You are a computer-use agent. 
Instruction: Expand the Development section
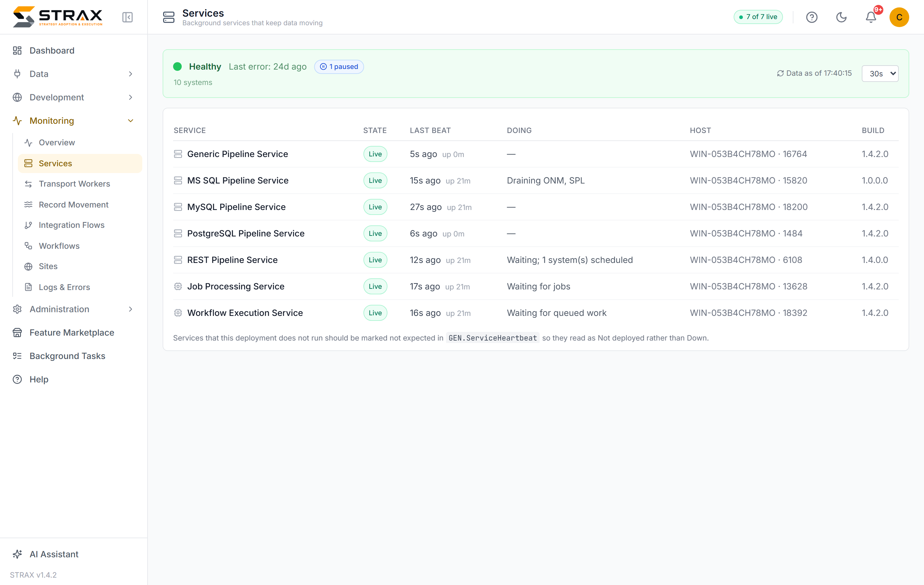[73, 97]
